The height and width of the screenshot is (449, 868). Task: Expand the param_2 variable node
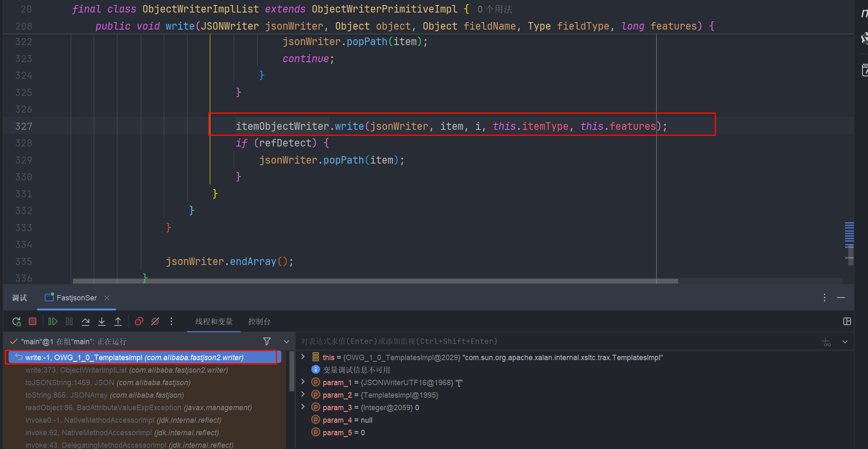[303, 394]
